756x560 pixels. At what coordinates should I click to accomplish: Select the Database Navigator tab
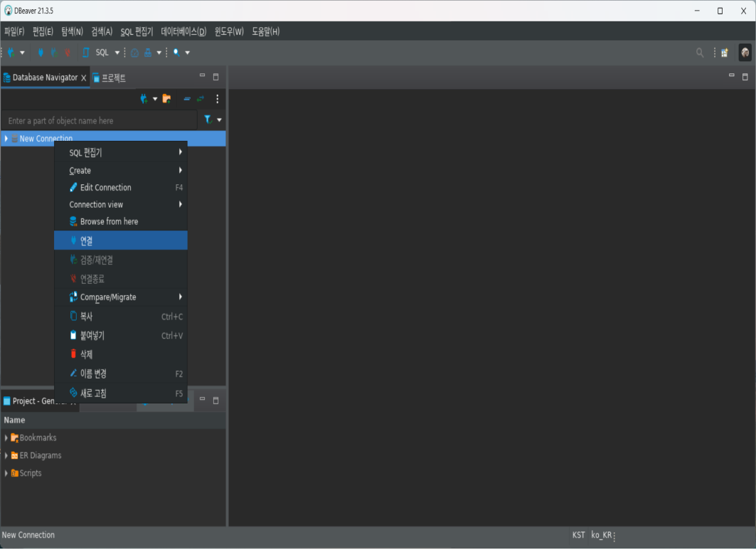point(45,78)
